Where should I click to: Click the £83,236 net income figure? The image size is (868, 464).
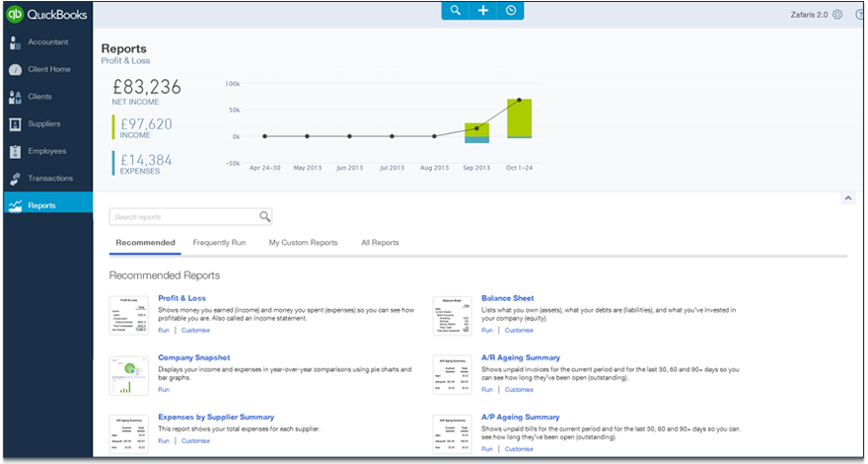147,87
